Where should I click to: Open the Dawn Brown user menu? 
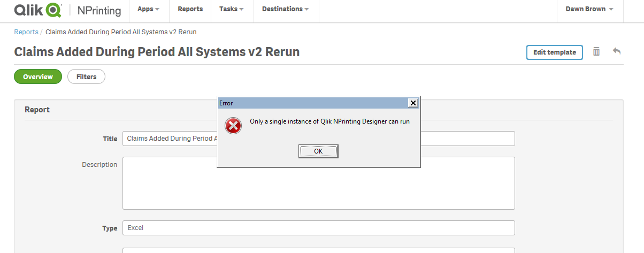click(589, 9)
